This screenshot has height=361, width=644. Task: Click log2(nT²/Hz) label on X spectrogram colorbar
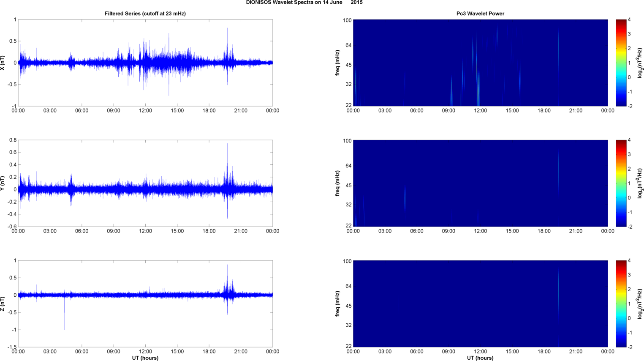coord(640,63)
